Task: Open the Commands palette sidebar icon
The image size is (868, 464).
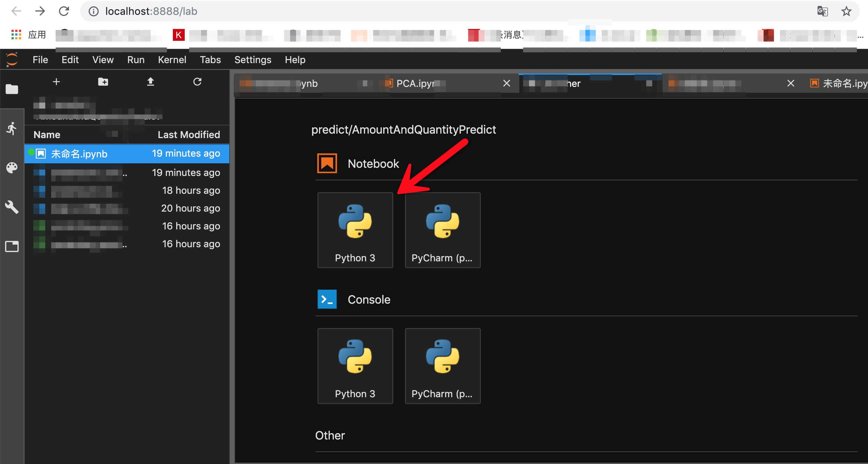Action: (x=12, y=168)
